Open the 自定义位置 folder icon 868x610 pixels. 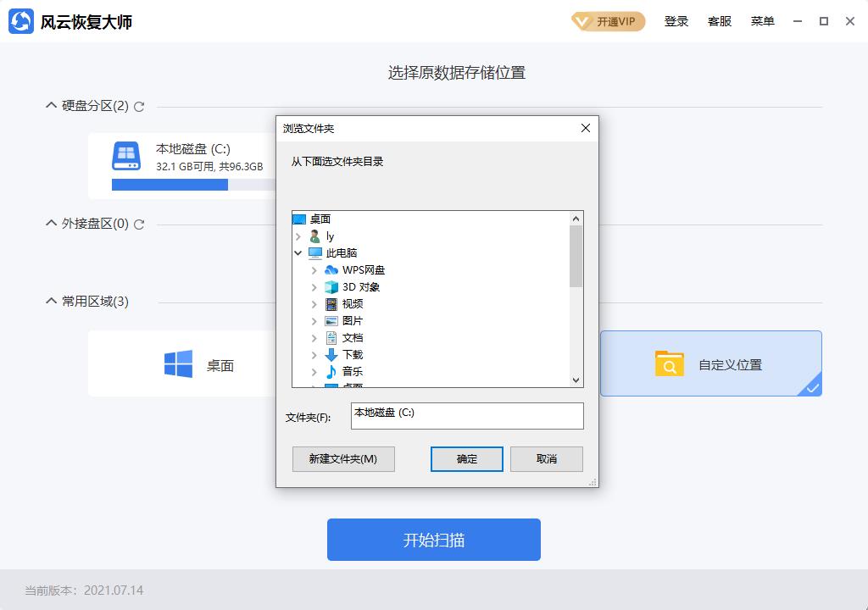(669, 363)
